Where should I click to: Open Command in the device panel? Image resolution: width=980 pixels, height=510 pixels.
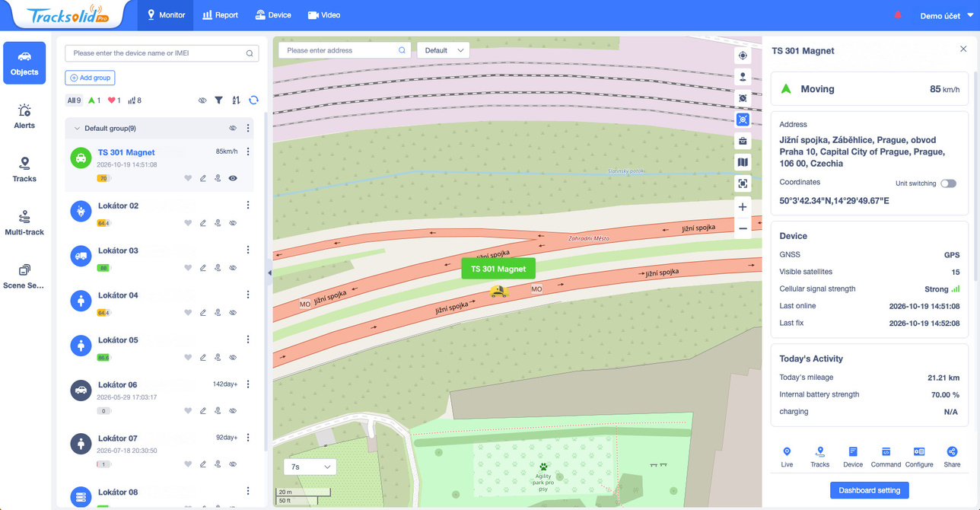coord(886,457)
